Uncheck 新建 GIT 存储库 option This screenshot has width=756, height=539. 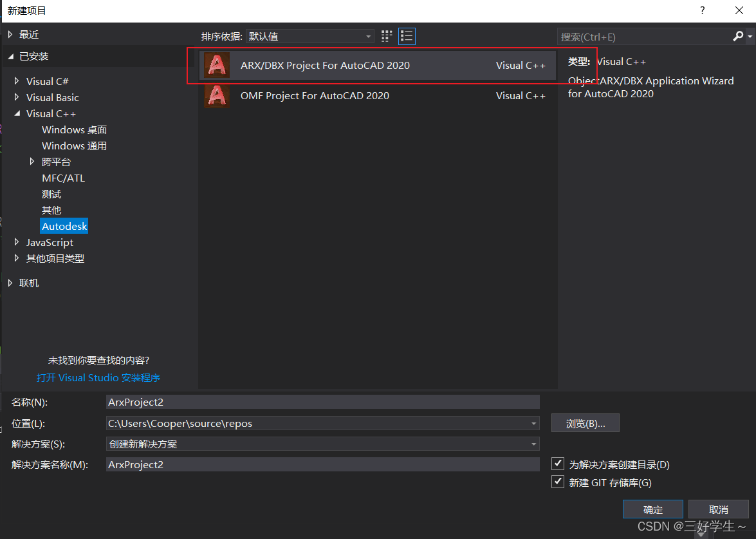coord(558,482)
